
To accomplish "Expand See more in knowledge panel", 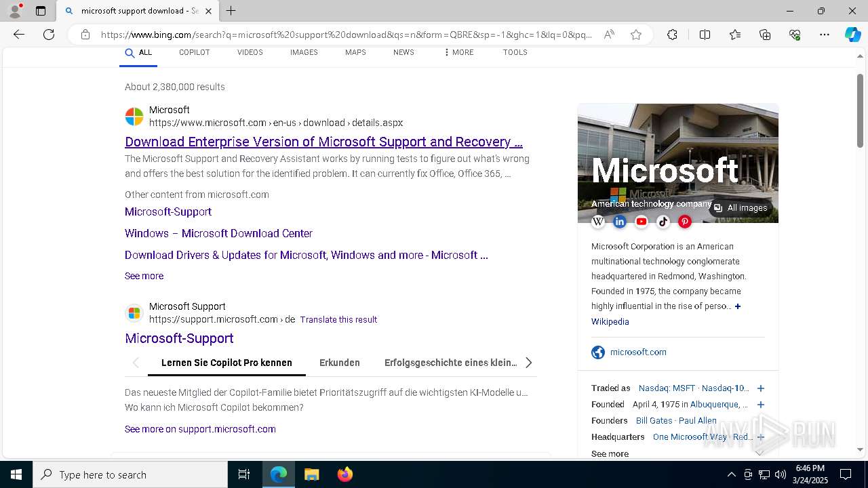I will tap(610, 453).
